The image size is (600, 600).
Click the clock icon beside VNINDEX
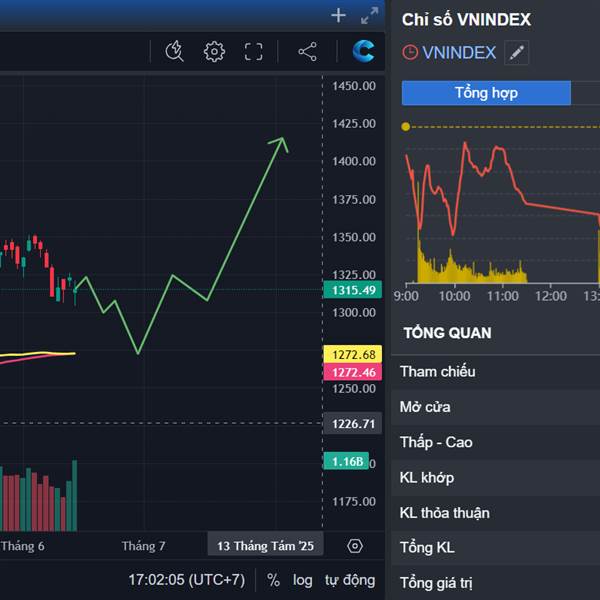pyautogui.click(x=410, y=52)
